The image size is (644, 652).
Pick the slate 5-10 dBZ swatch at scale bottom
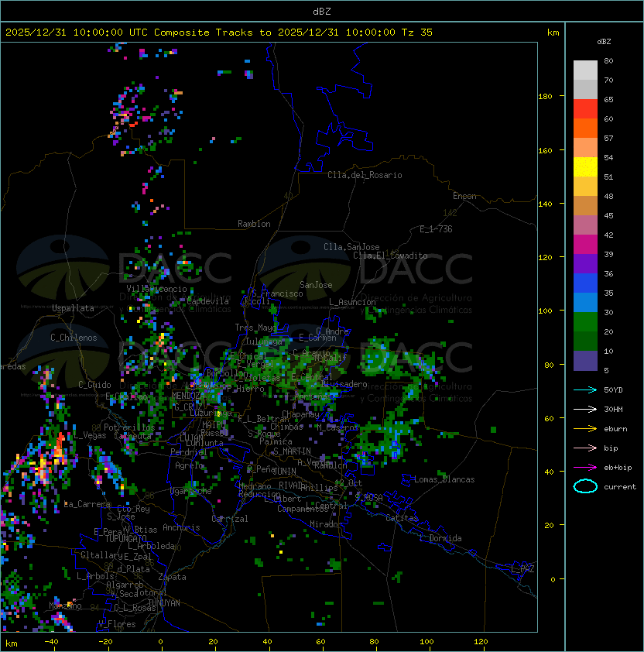[x=585, y=361]
